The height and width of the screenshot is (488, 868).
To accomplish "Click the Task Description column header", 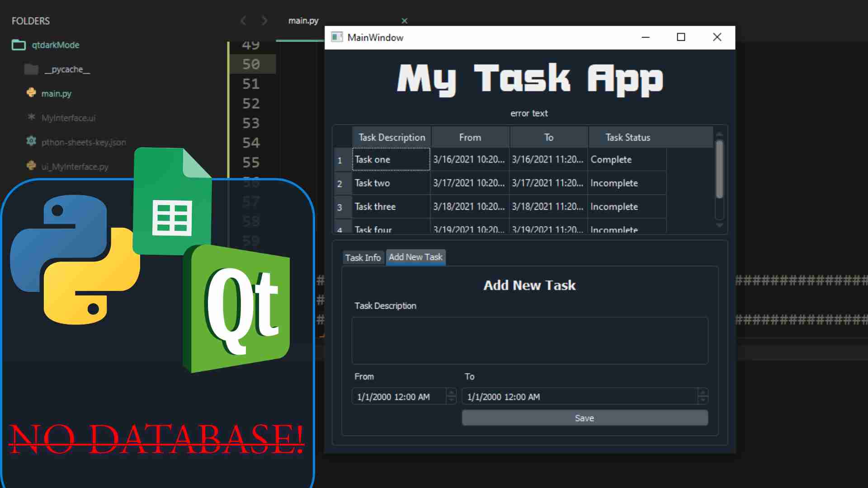I will point(392,137).
